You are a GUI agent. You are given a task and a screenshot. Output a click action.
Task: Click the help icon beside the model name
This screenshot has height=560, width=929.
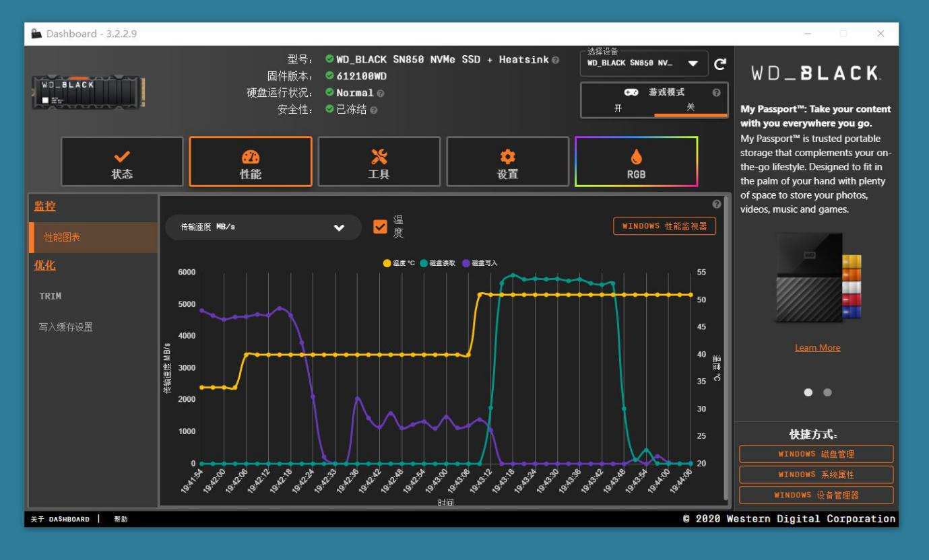tap(555, 60)
